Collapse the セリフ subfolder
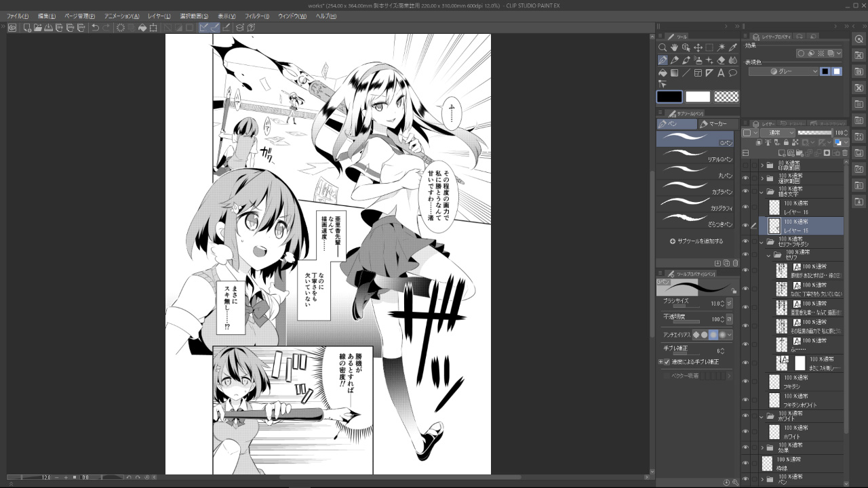Viewport: 868px width, 488px height. pyautogui.click(x=769, y=255)
